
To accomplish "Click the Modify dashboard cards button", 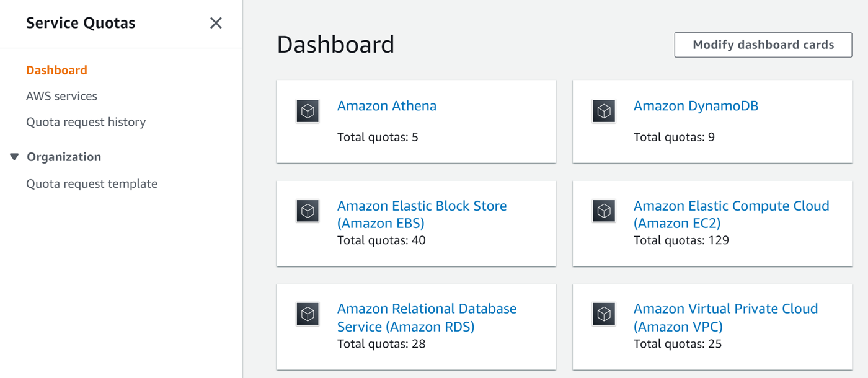I will (763, 45).
